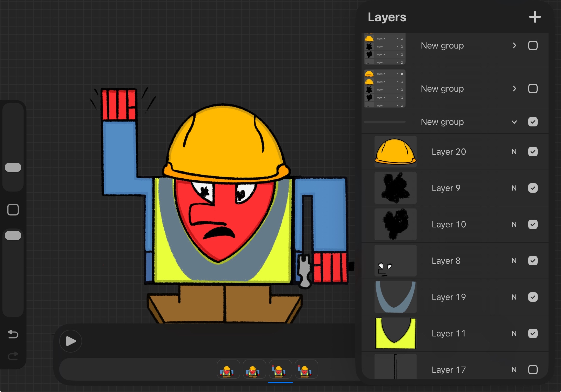Tap blend mode N on Layer 20

point(514,152)
